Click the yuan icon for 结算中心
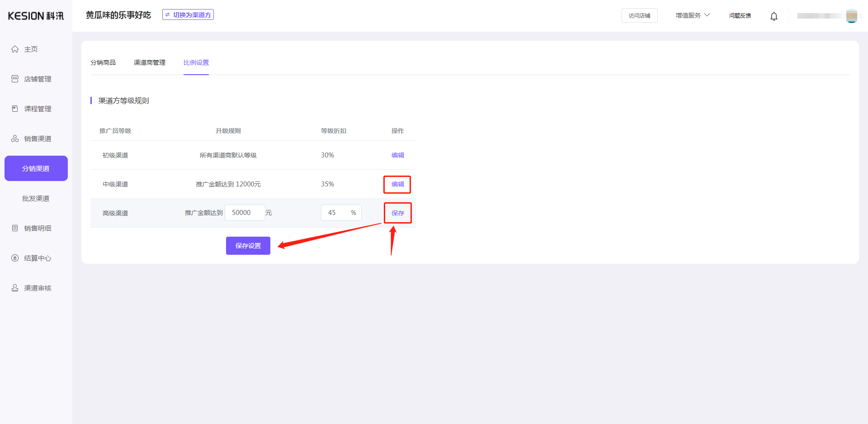The image size is (868, 424). click(x=15, y=258)
